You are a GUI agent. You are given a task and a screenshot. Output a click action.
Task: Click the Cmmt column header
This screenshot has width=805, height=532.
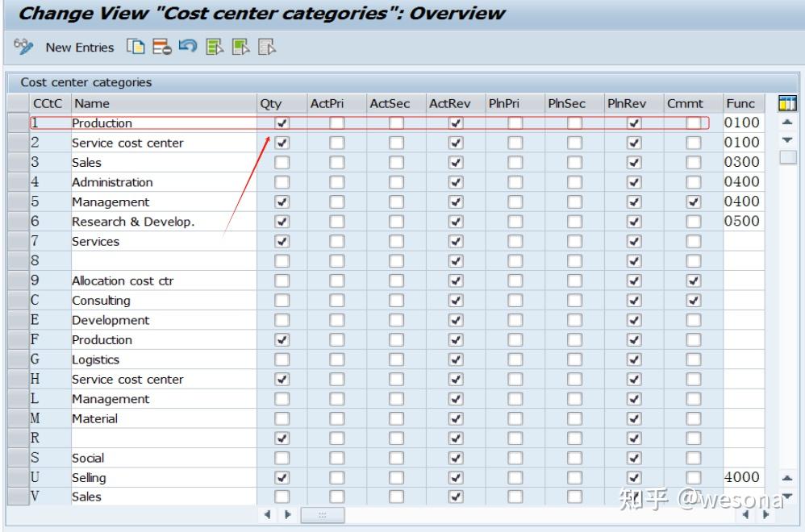point(693,103)
